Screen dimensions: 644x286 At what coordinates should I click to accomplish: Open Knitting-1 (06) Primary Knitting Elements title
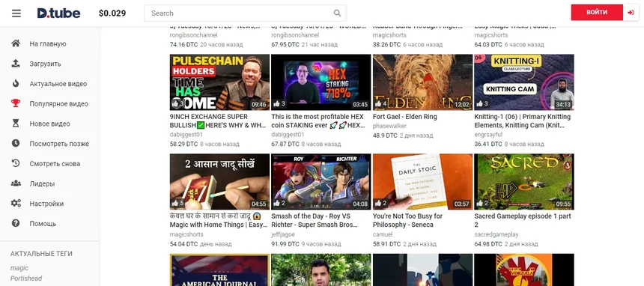pyautogui.click(x=523, y=121)
